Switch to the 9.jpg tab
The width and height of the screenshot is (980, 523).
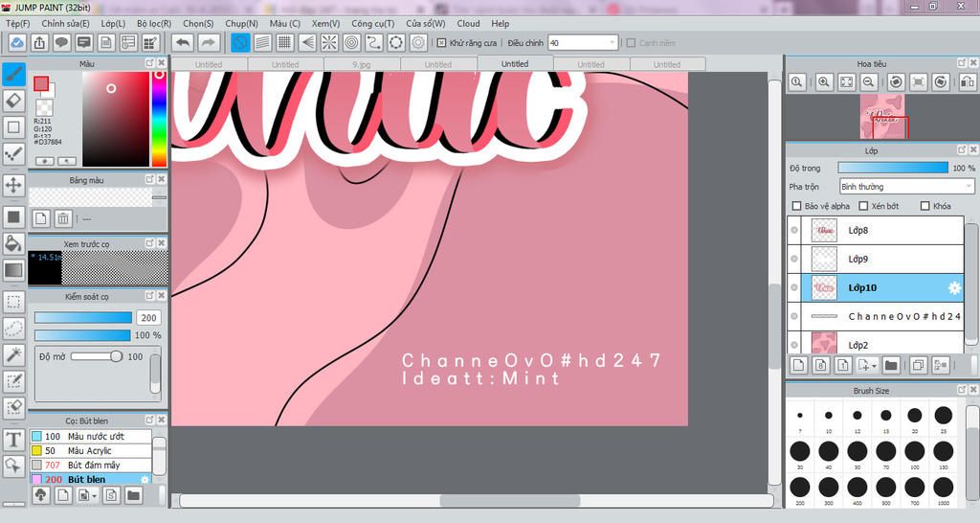click(361, 64)
